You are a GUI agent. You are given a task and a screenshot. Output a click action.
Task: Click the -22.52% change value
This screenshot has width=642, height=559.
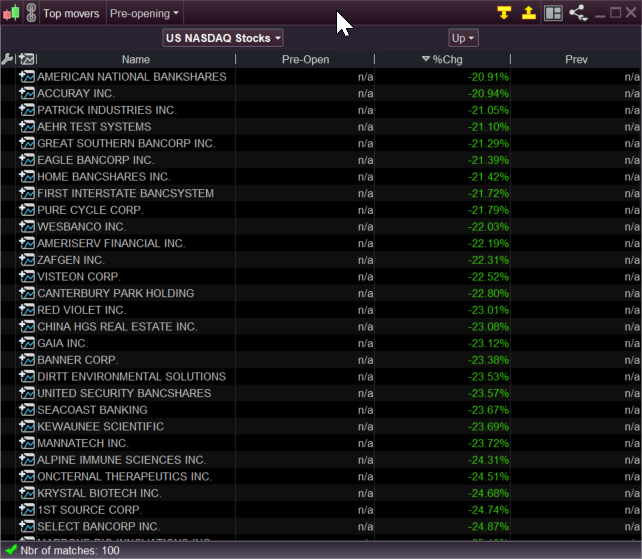pos(488,277)
